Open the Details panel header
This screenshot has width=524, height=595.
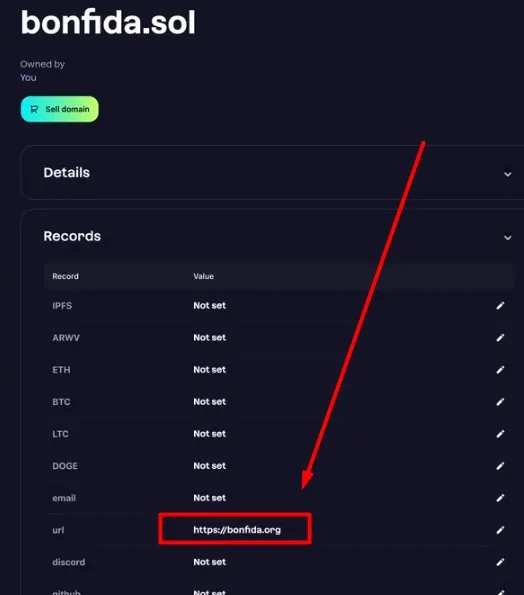[272, 173]
